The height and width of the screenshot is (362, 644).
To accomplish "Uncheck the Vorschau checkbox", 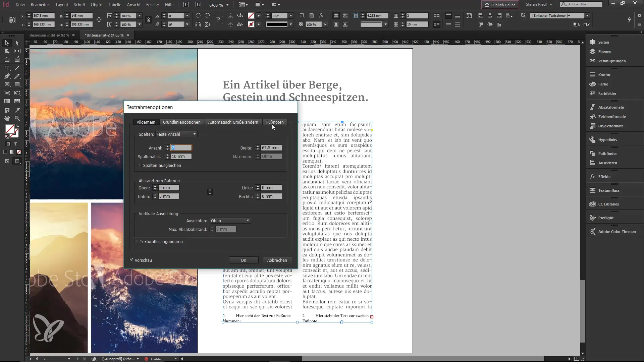I will click(x=132, y=260).
